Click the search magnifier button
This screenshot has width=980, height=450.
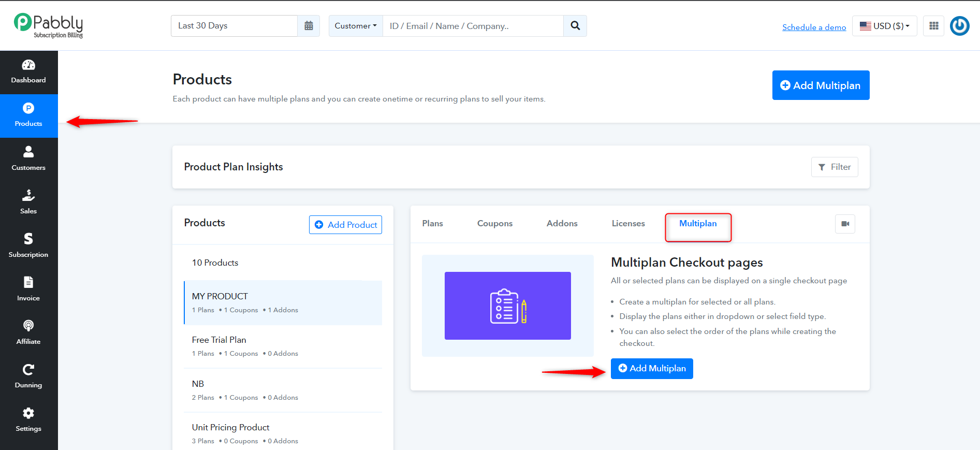(575, 26)
